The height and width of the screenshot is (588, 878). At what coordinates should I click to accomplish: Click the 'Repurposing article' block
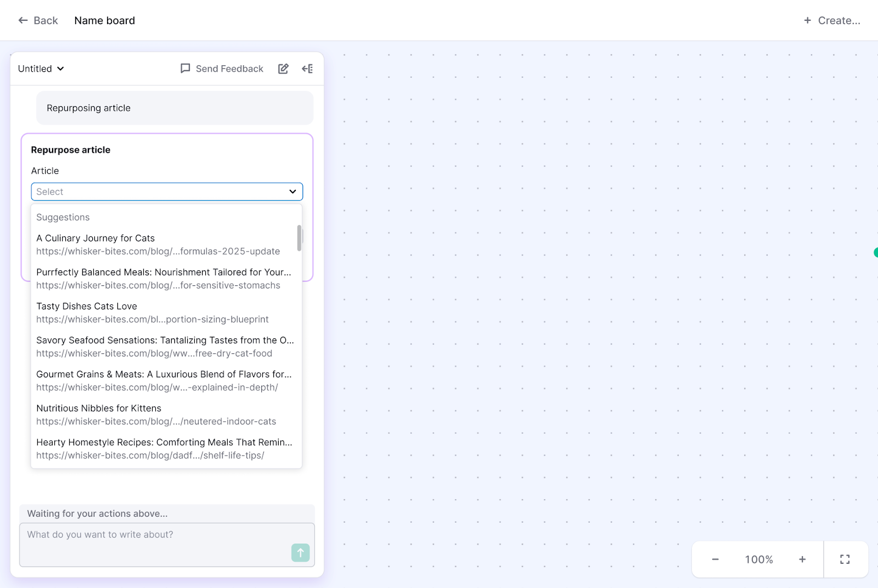point(175,108)
